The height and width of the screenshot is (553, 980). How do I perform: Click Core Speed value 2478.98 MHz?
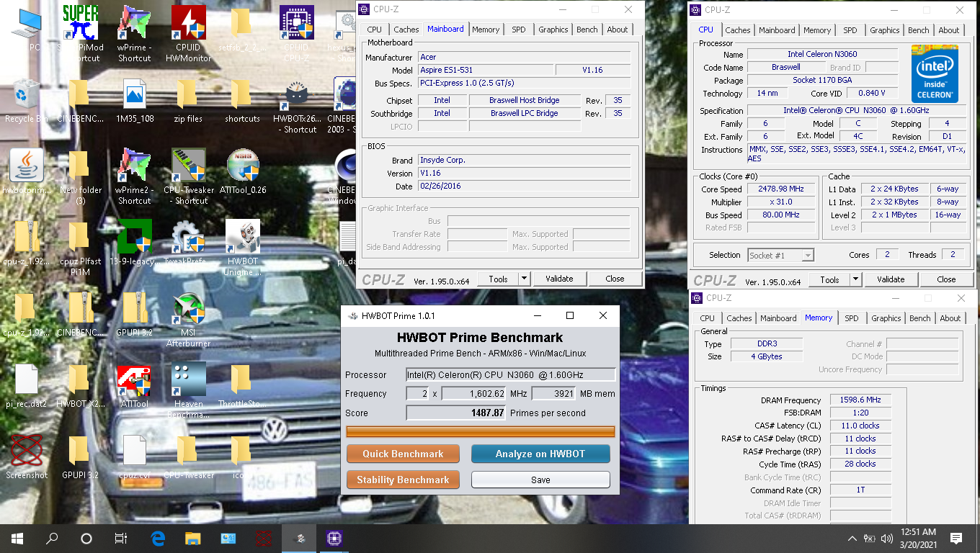click(780, 189)
